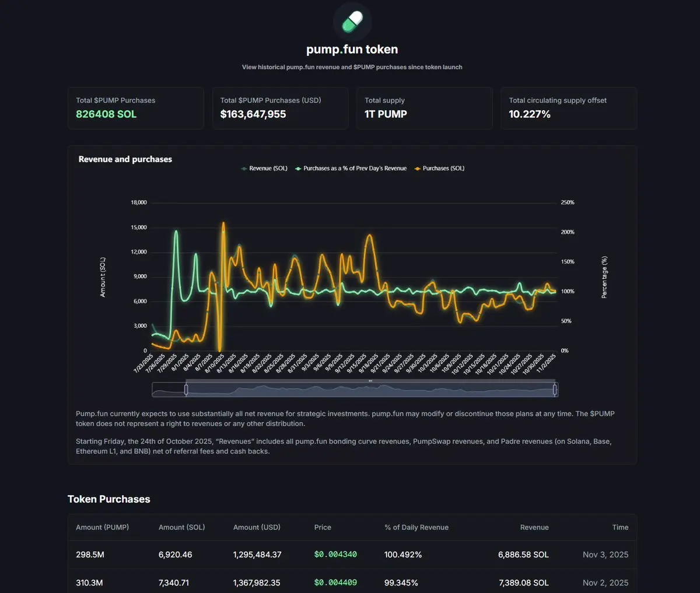Click the pump.fun pill logo

(x=352, y=22)
